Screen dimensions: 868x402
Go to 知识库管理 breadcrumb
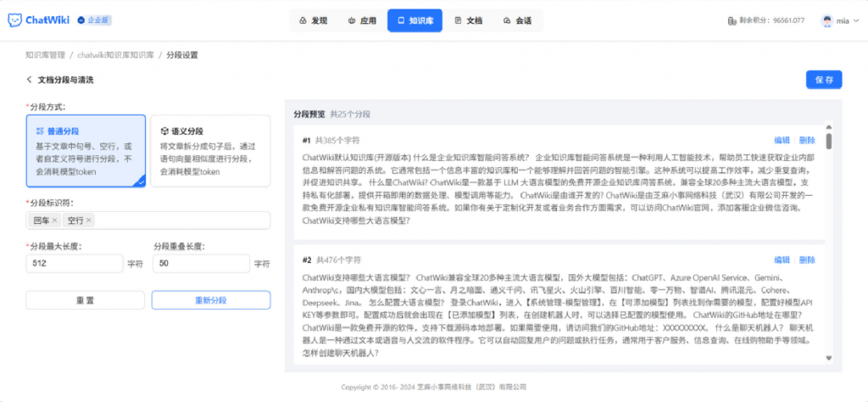(46, 55)
